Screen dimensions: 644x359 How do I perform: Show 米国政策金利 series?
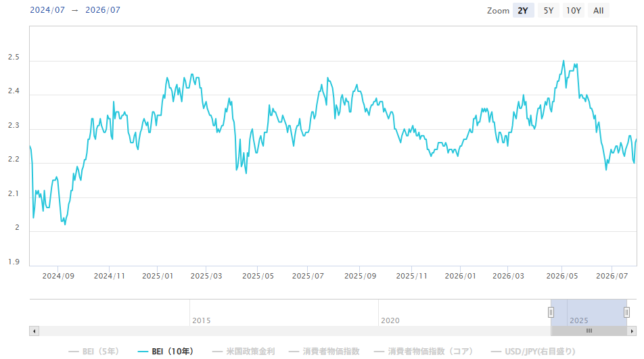(243, 351)
